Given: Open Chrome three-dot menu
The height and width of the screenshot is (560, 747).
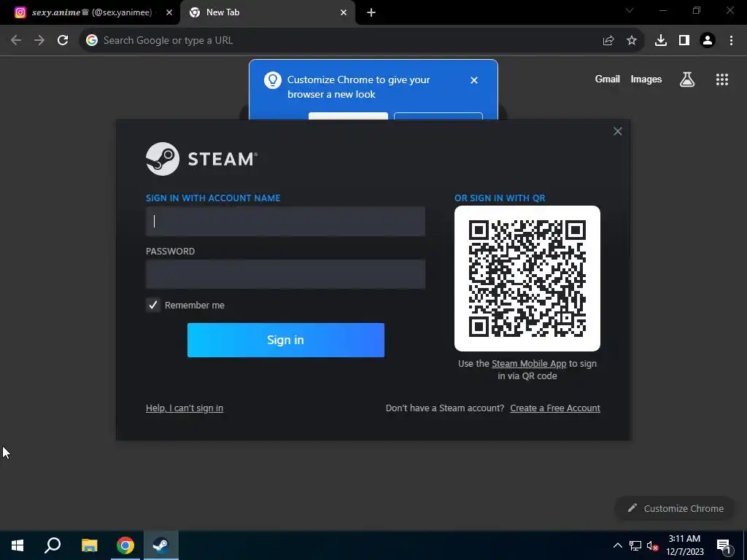Looking at the screenshot, I should pyautogui.click(x=731, y=41).
